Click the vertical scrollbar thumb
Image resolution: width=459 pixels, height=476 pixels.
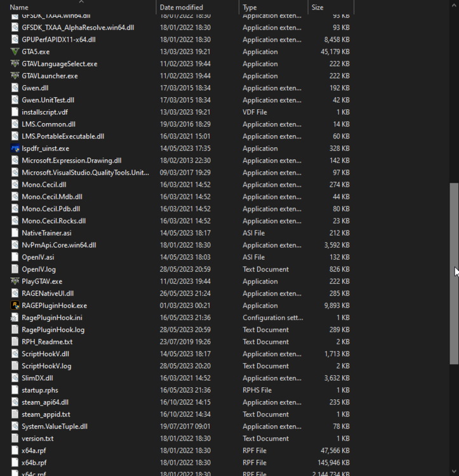point(454,273)
